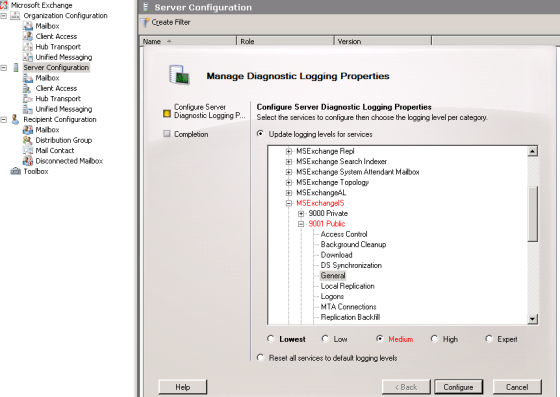Select the Toolbox icon in the tree
The width and height of the screenshot is (560, 397).
16,171
